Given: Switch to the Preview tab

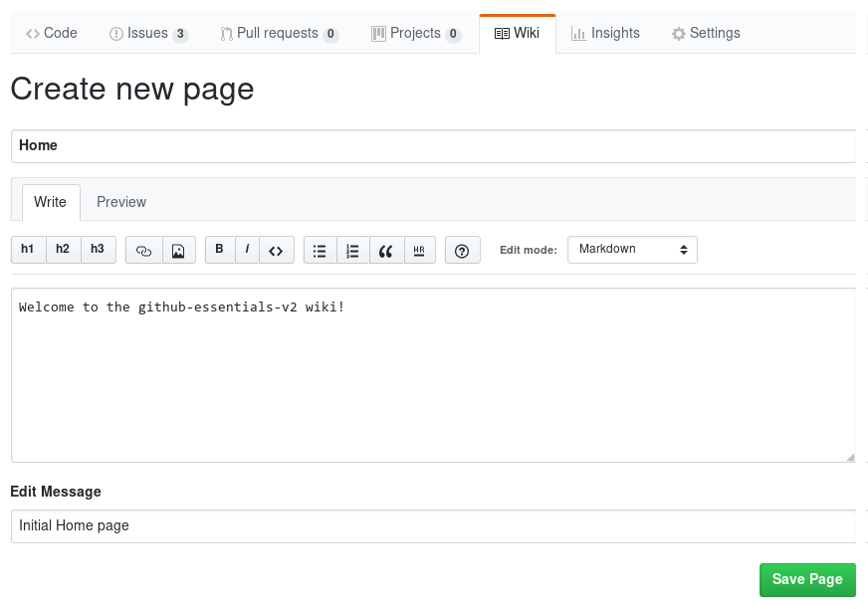Looking at the screenshot, I should click(121, 202).
